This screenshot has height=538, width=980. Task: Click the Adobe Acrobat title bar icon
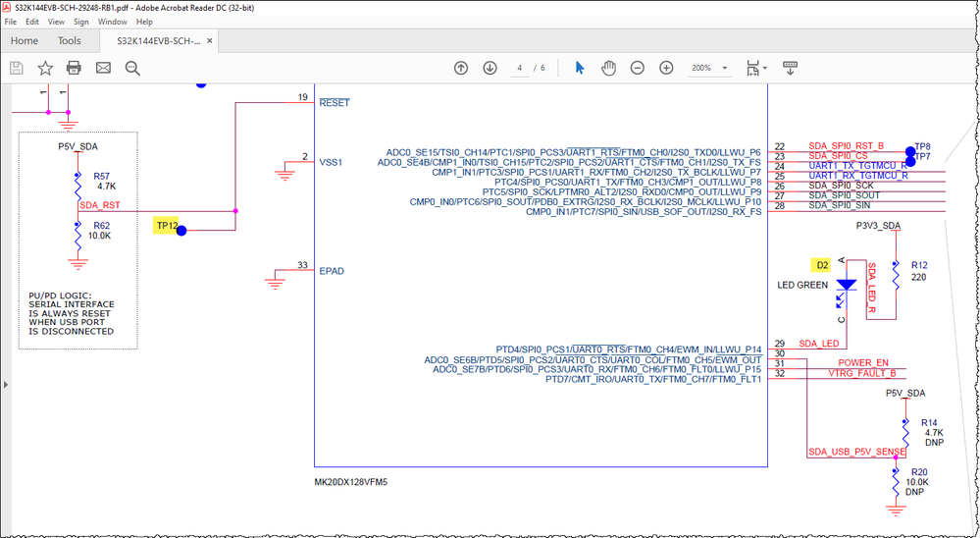coord(8,8)
